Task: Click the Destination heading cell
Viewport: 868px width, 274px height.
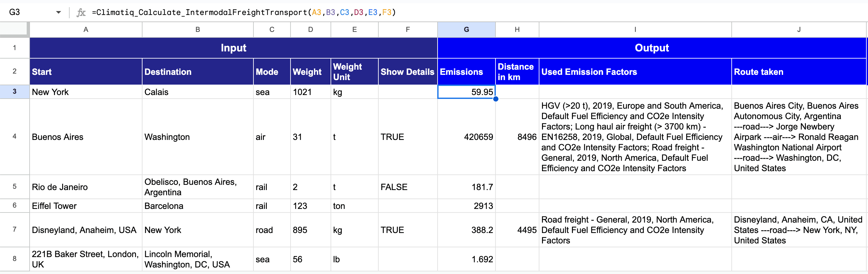Action: (198, 72)
